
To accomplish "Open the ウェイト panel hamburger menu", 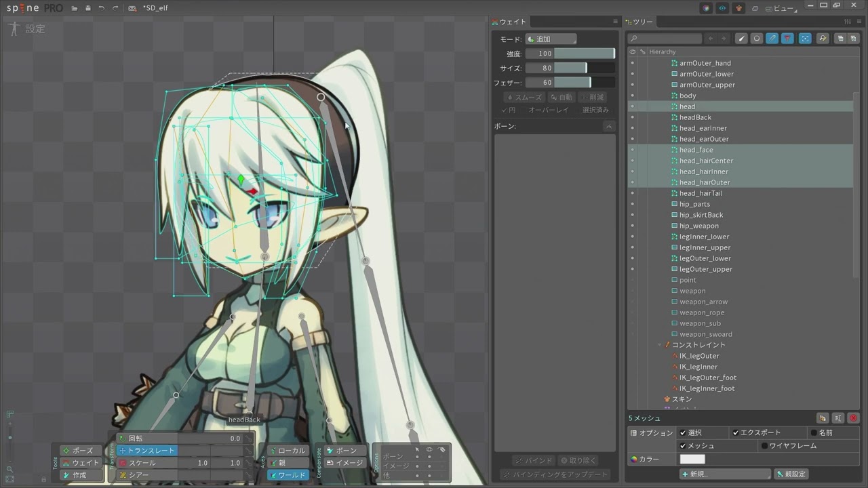I will coord(616,22).
